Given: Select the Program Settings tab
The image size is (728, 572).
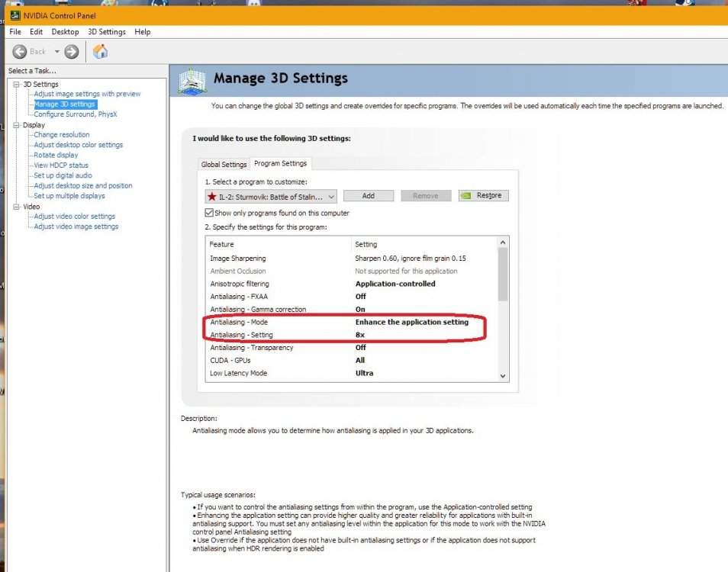Looking at the screenshot, I should (x=280, y=163).
